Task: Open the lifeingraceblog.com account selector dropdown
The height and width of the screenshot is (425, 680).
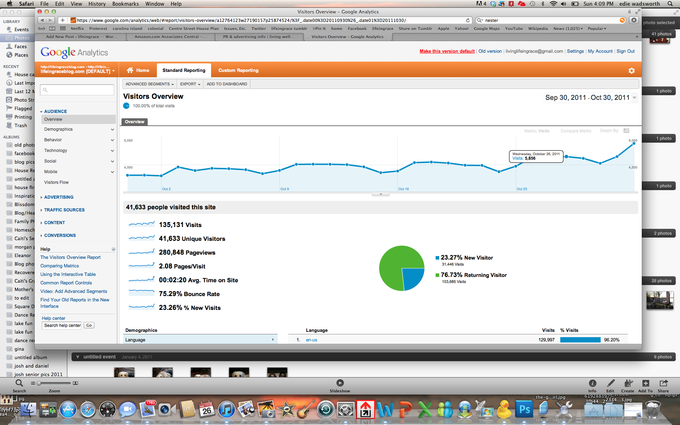Action: pyautogui.click(x=77, y=69)
